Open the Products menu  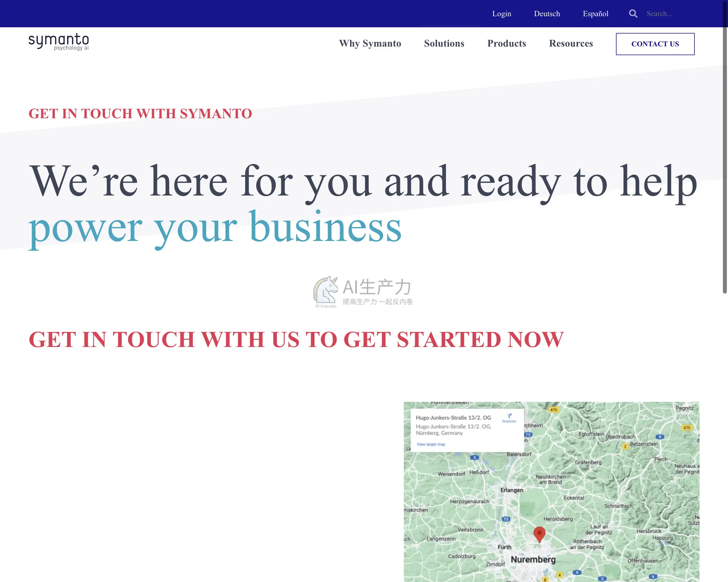(506, 43)
